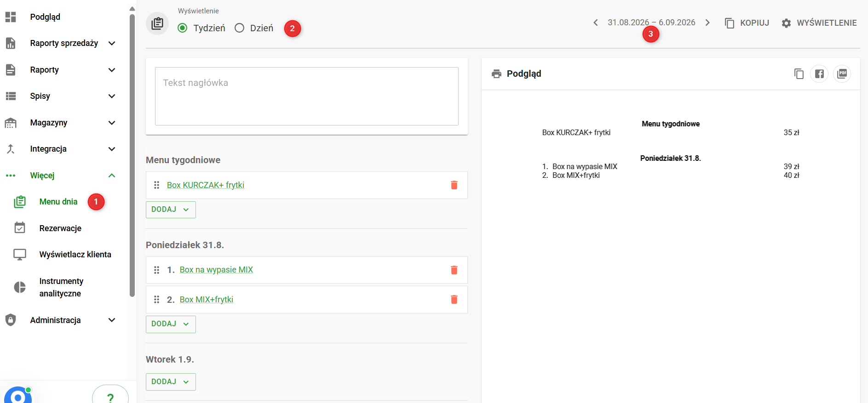Grab the drag handle of Box MIX+frytki
The image size is (868, 403).
156,300
